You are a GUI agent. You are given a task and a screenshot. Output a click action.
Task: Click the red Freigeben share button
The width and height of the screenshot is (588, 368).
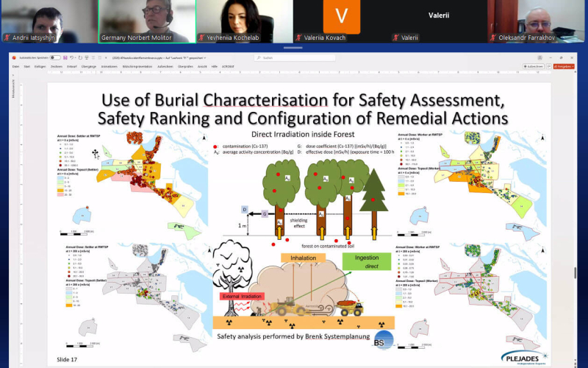coord(564,66)
